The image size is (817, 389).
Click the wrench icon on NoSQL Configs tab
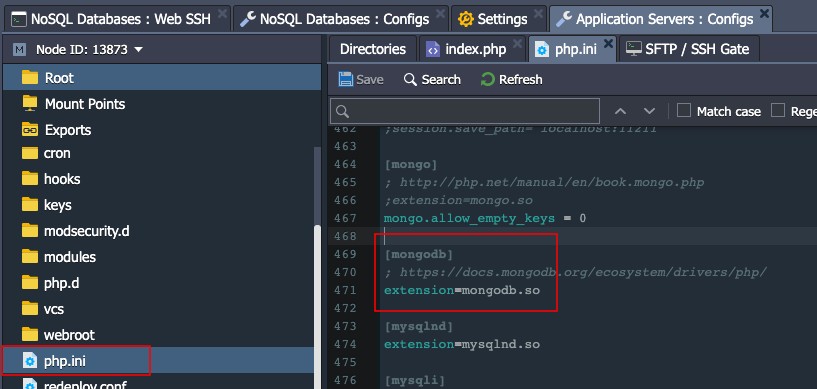point(247,19)
